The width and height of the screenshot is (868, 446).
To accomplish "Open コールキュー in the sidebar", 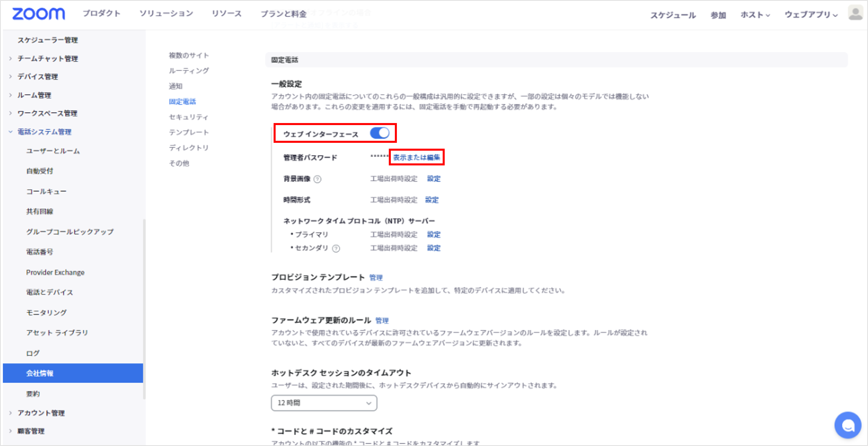I will [x=46, y=192].
